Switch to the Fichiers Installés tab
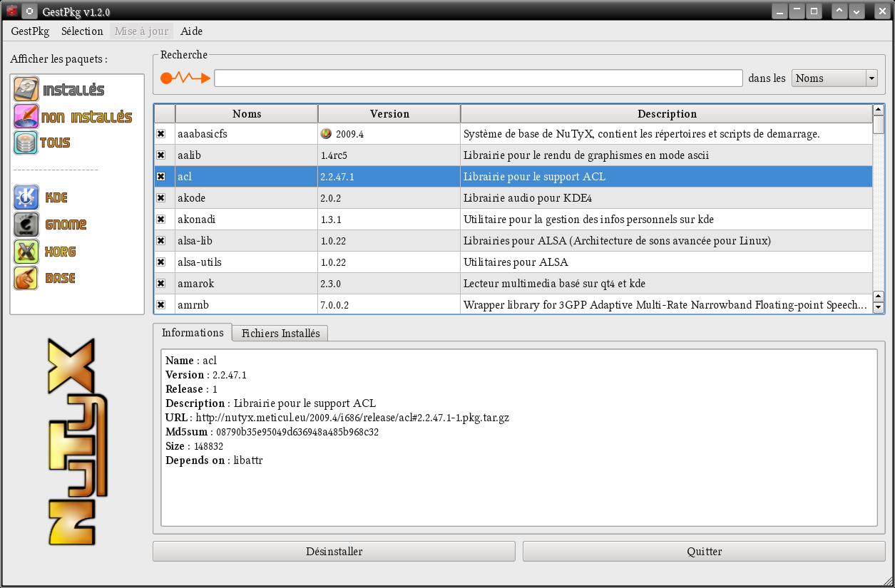This screenshot has width=895, height=588. (281, 333)
